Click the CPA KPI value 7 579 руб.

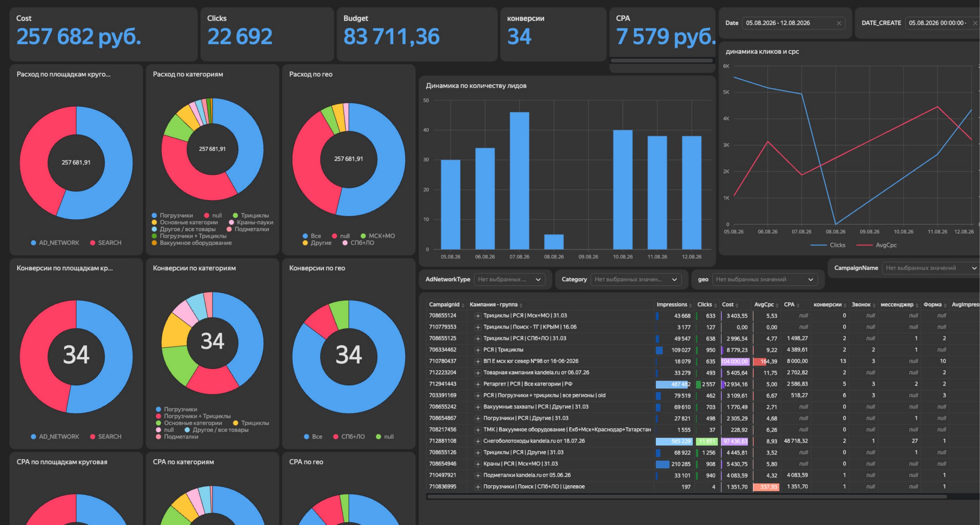(666, 37)
